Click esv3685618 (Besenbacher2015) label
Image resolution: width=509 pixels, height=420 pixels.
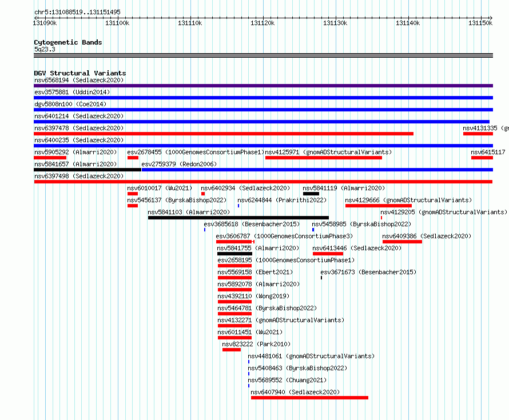click(252, 224)
